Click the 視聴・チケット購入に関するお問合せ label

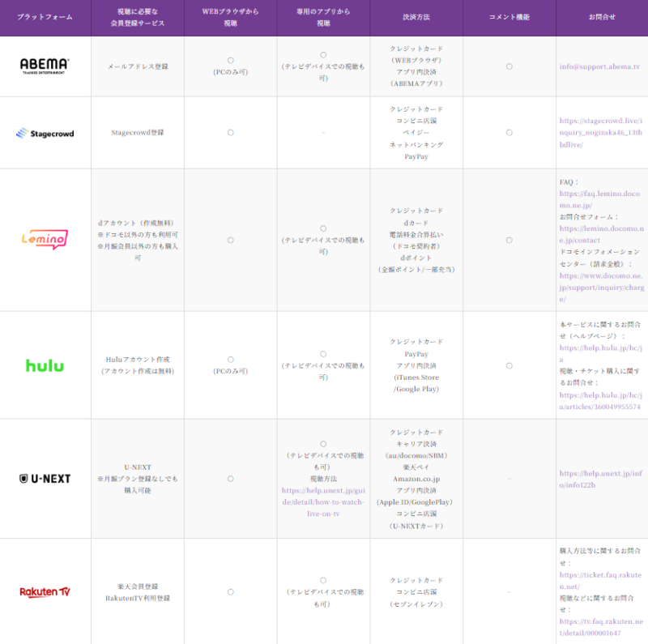pos(599,377)
